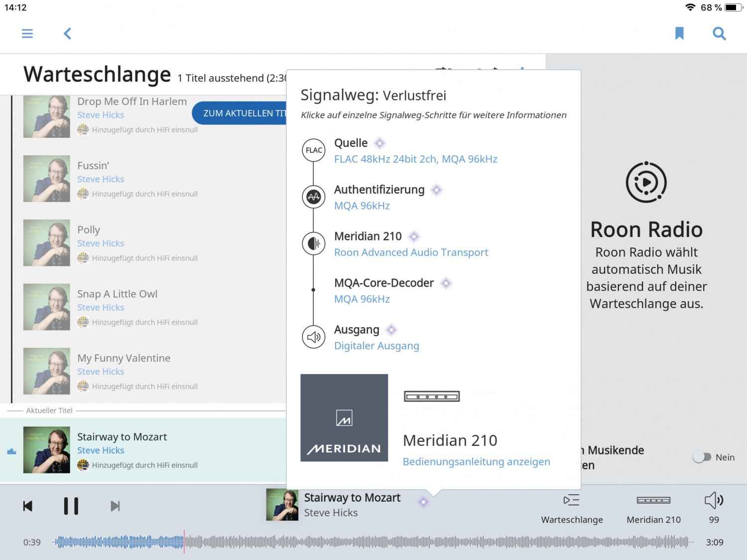This screenshot has height=560, width=747.
Task: Click the total time 3:09
Action: pyautogui.click(x=715, y=543)
